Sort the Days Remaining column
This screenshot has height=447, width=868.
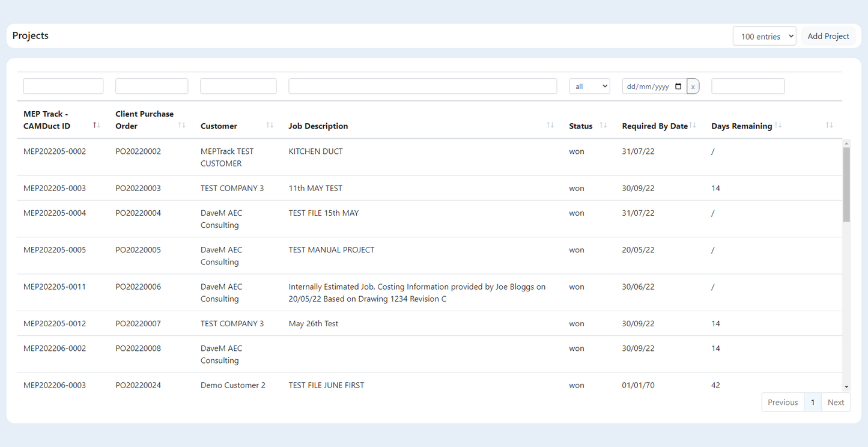point(778,125)
